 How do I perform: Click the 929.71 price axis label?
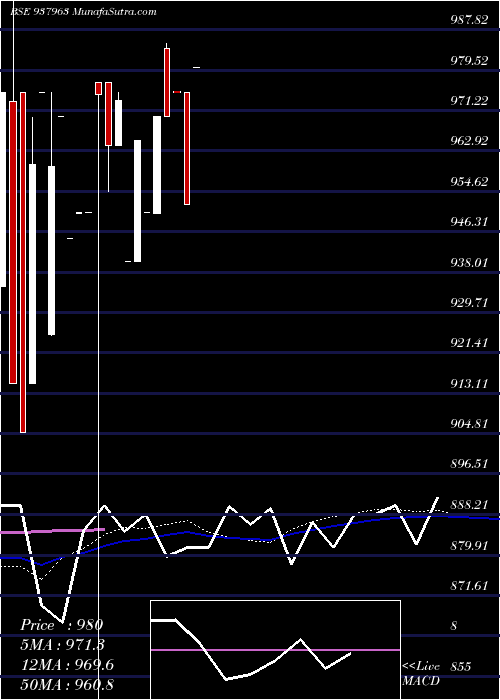(x=468, y=303)
